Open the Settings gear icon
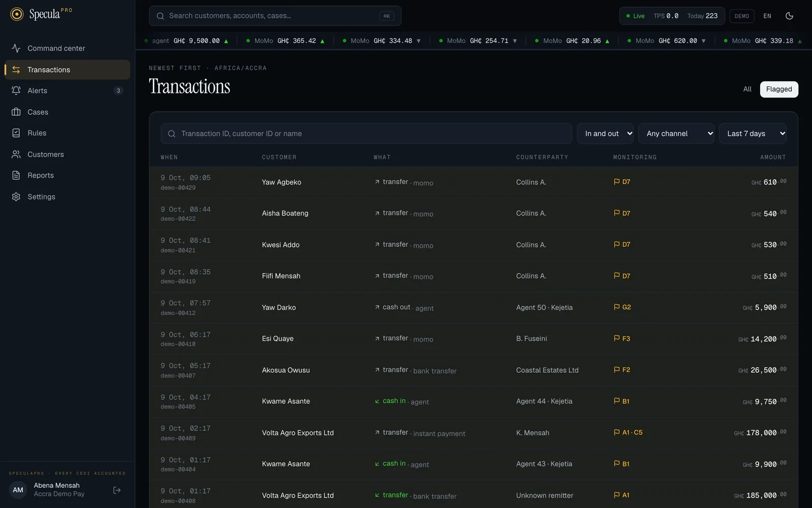This screenshot has height=508, width=812. [x=16, y=197]
